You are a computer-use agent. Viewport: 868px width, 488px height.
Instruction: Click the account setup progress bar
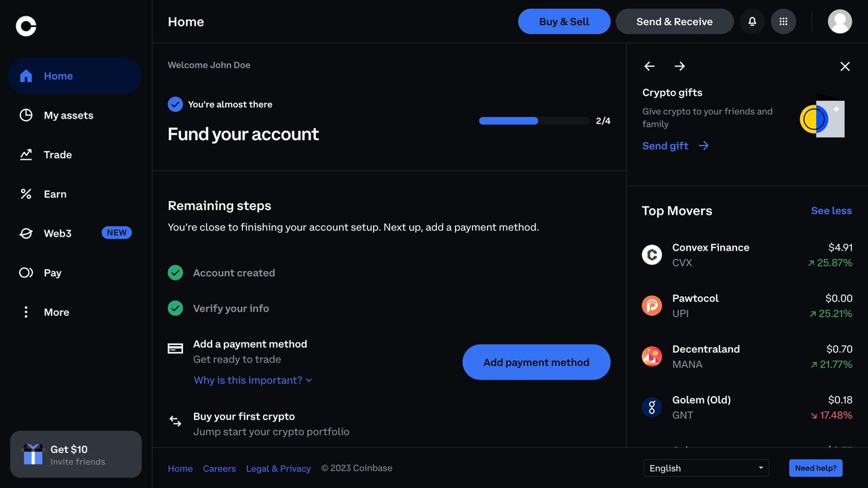[x=534, y=121]
